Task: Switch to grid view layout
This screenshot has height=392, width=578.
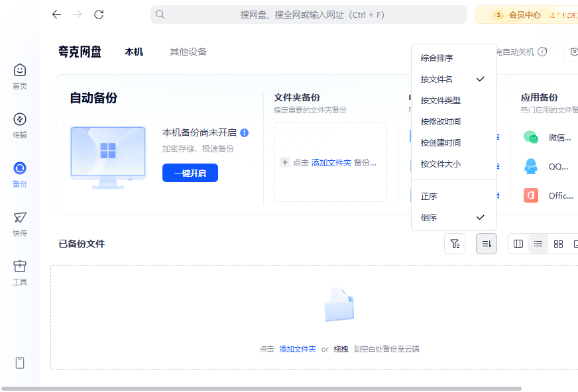Action: tap(558, 244)
